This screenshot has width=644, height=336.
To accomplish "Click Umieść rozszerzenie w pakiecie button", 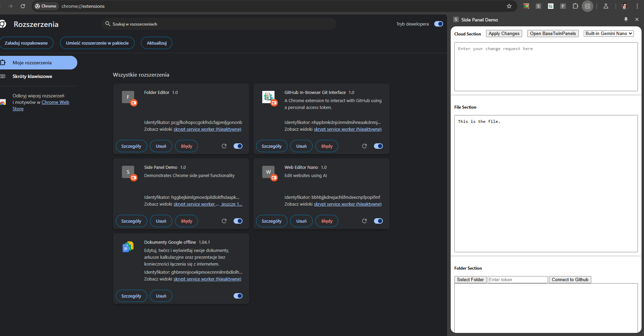I will (97, 43).
